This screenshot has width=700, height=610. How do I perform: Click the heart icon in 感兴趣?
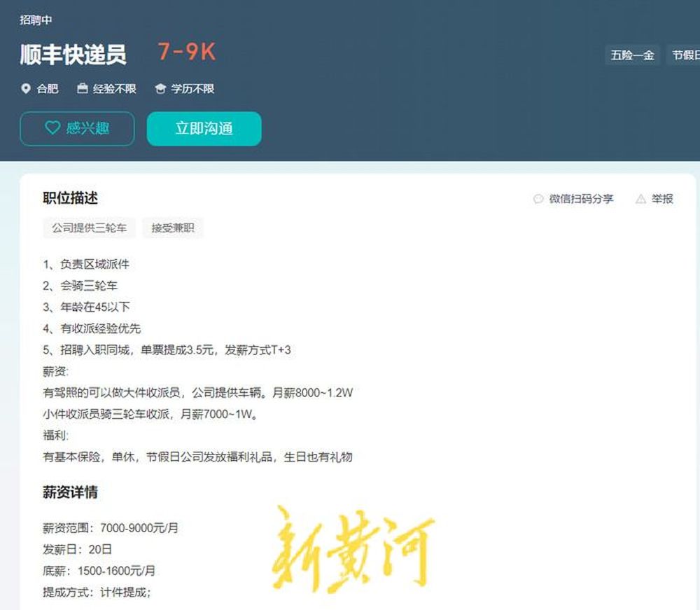(52, 128)
